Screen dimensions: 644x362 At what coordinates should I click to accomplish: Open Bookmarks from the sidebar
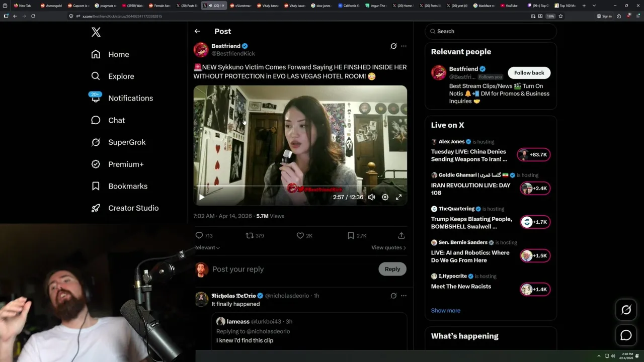pos(119,186)
